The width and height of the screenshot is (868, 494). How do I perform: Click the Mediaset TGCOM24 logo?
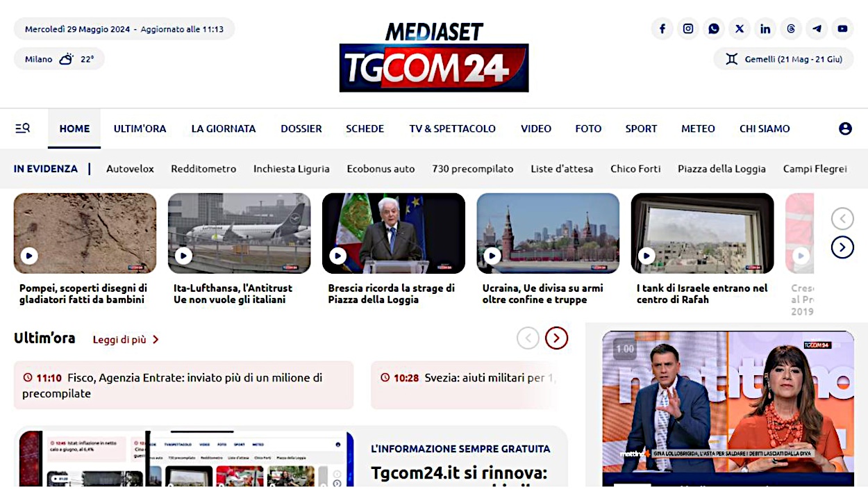[434, 57]
